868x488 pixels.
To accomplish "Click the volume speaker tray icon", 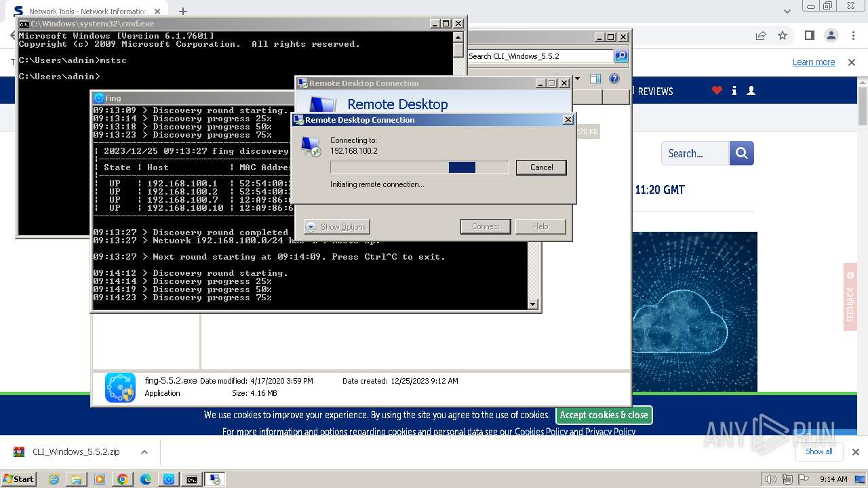I will point(772,479).
